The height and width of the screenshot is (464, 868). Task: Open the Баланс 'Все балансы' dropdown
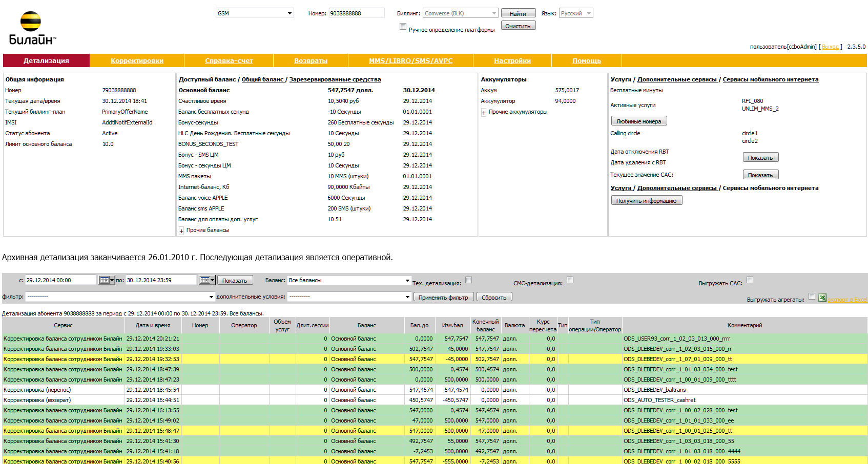pos(349,280)
